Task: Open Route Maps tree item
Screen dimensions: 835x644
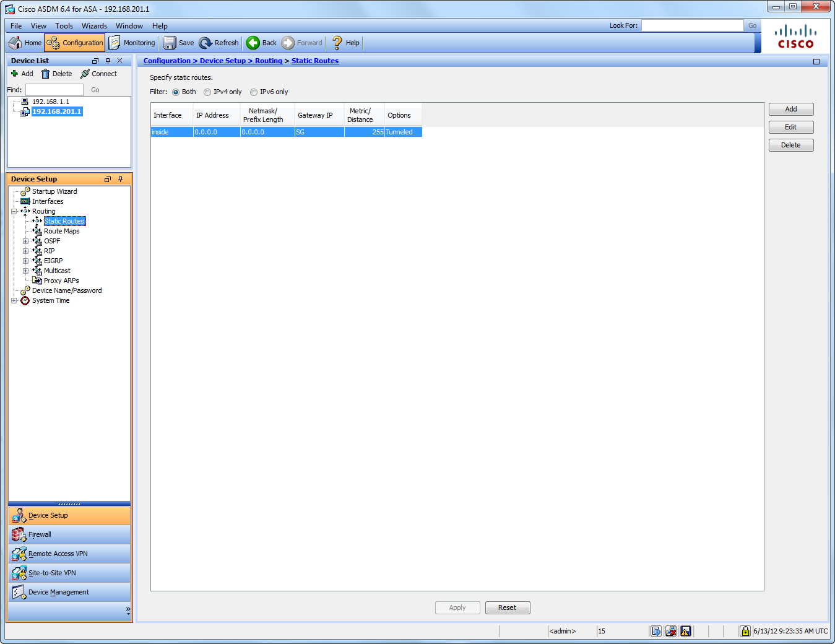Action: [x=61, y=231]
